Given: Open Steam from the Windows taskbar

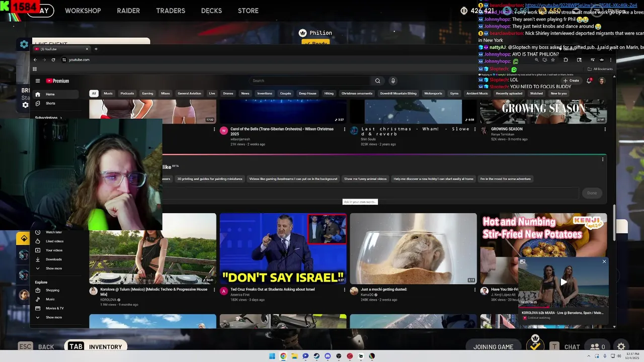Looking at the screenshot, I should click(x=316, y=356).
